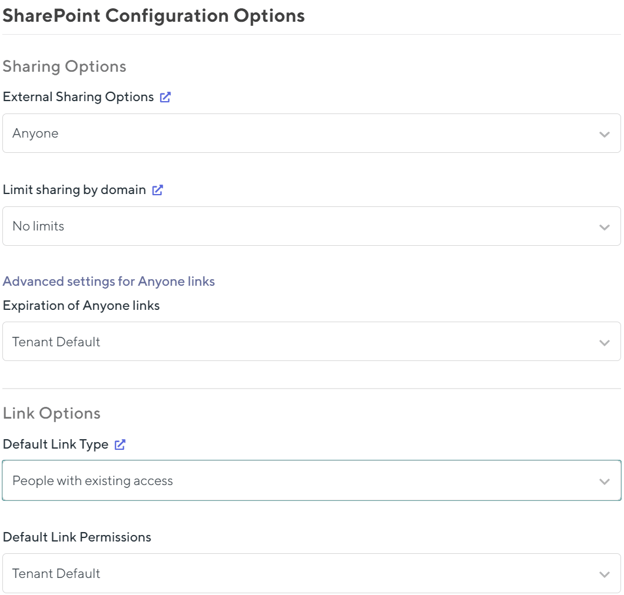Select the "People with existing access" dropdown

[x=300, y=481]
